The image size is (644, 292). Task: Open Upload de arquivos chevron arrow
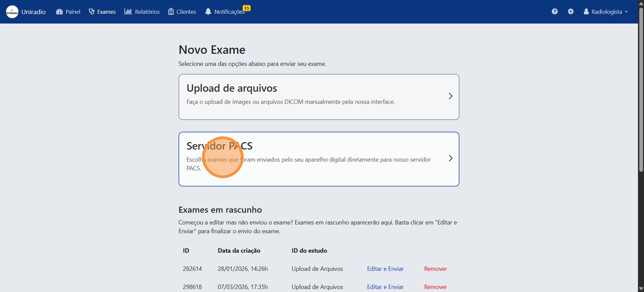point(451,96)
